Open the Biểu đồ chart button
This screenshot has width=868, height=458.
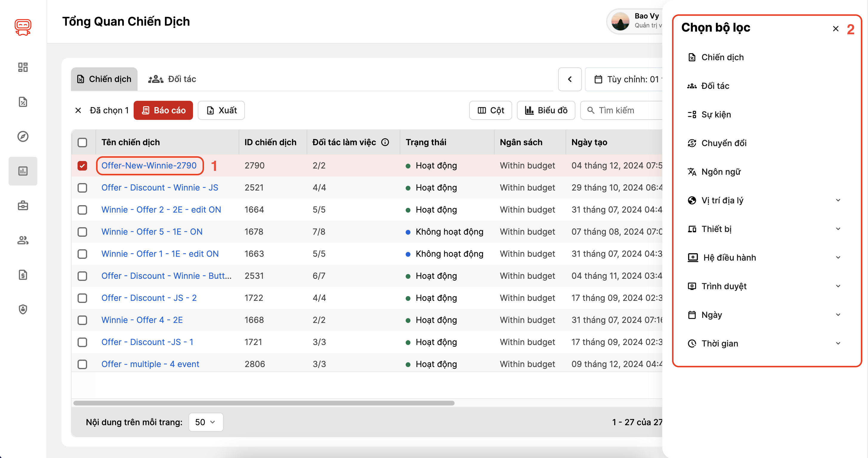coord(546,110)
